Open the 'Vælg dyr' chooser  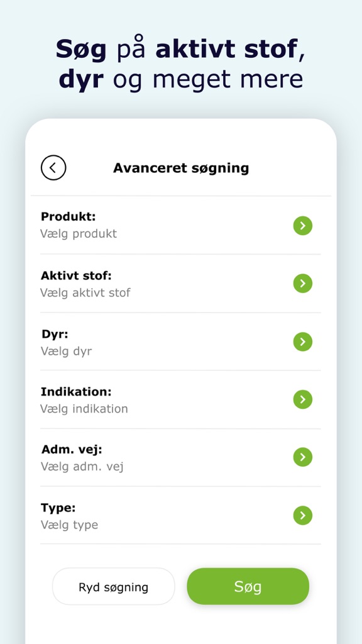point(180,341)
